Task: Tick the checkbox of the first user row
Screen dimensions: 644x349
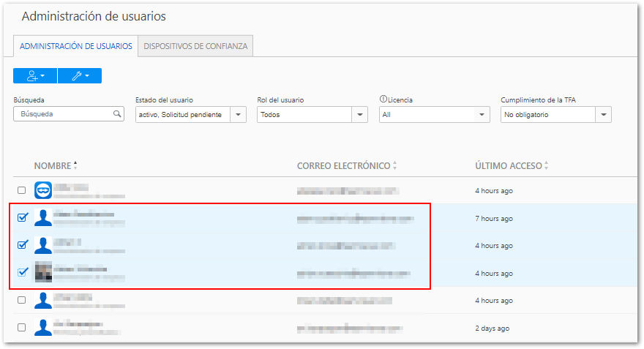Action: pyautogui.click(x=22, y=190)
